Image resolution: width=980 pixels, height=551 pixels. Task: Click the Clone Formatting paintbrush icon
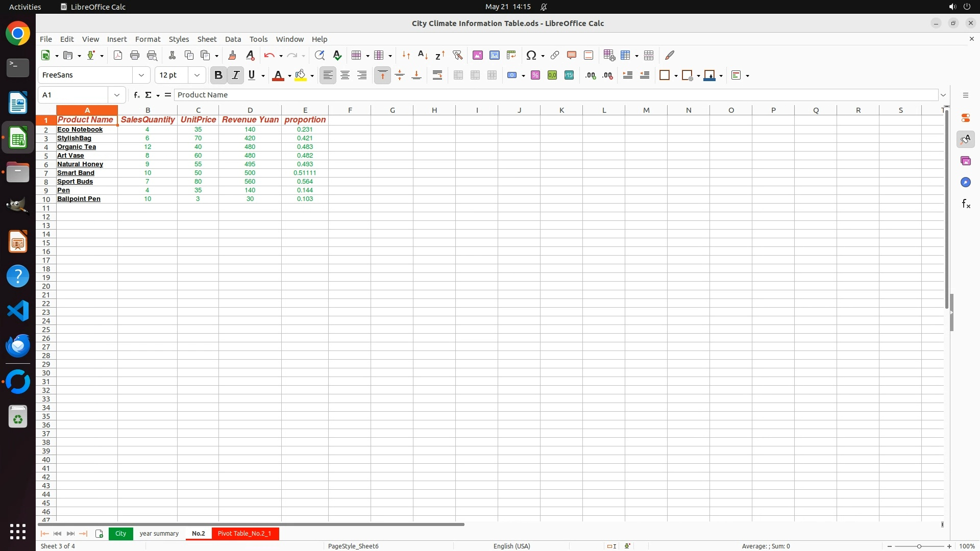click(232, 55)
